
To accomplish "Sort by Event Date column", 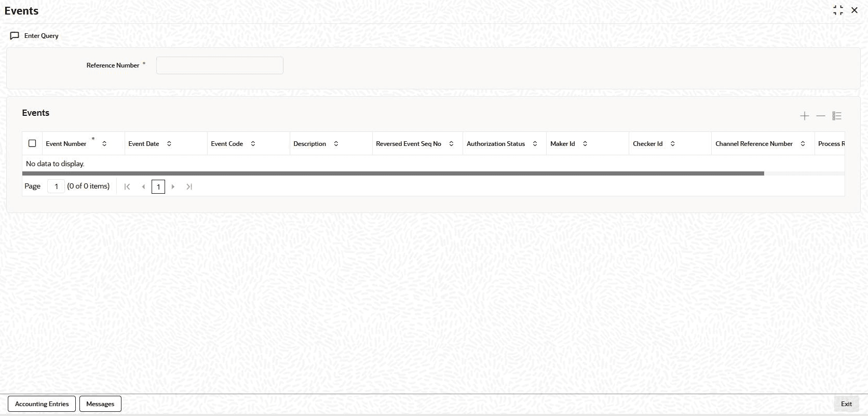I will click(x=169, y=144).
